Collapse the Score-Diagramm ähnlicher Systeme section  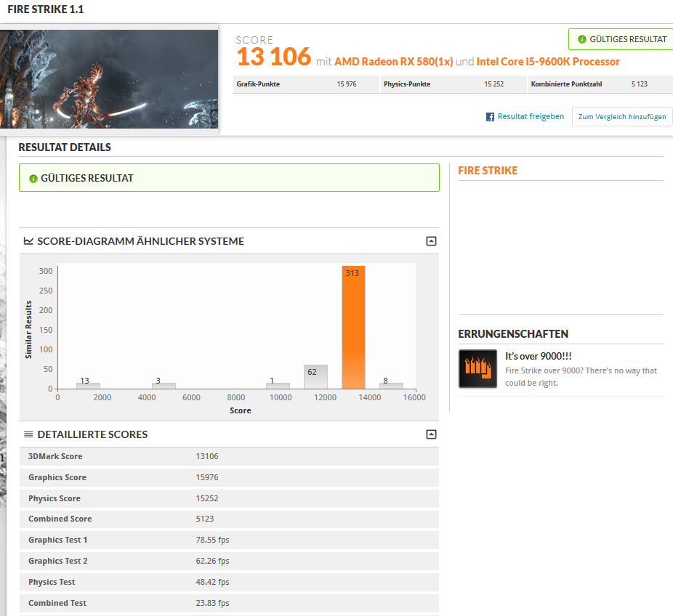point(431,241)
